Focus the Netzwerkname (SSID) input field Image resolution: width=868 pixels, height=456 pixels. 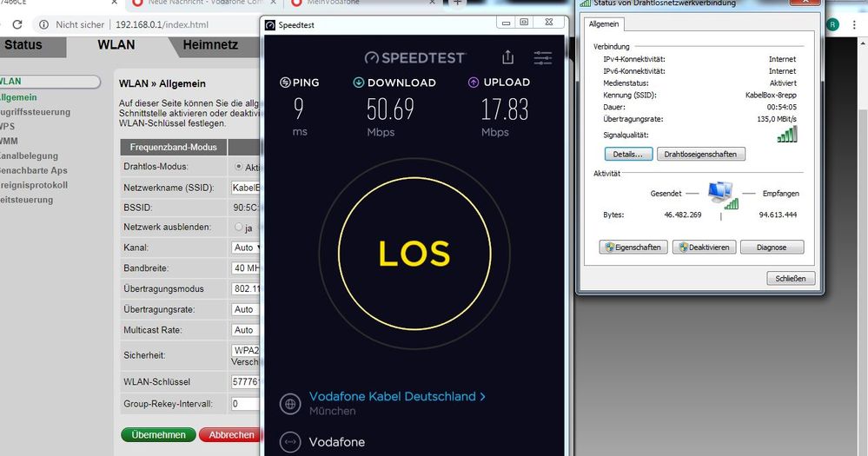[x=246, y=188]
